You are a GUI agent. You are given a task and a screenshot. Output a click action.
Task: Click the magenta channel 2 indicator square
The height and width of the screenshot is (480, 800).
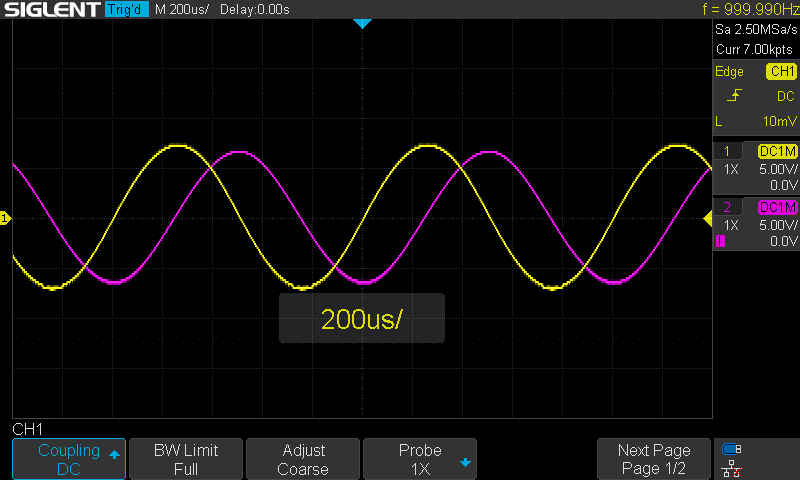pos(720,241)
